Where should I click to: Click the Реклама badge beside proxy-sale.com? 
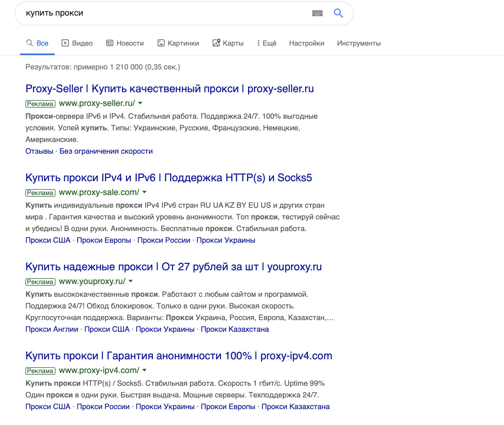[40, 193]
